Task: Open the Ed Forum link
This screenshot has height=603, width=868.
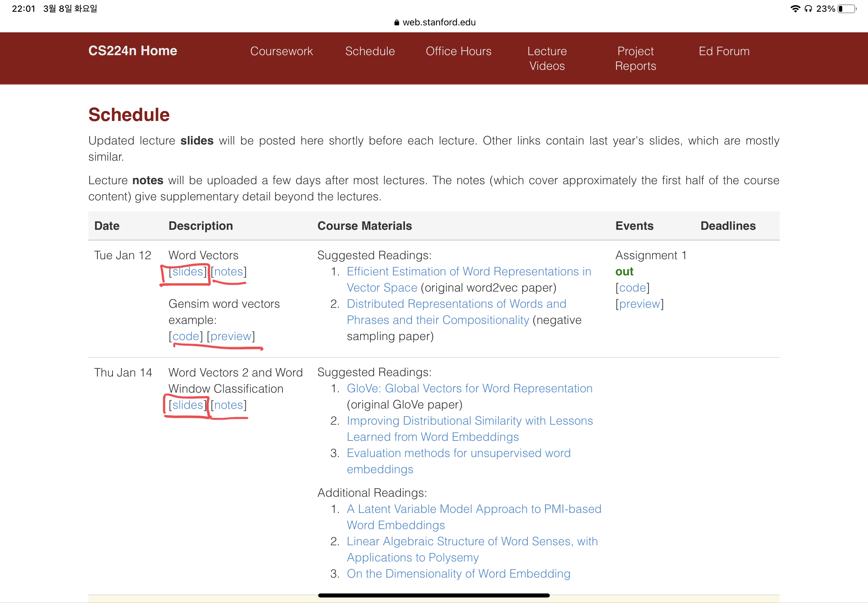Action: click(x=724, y=51)
